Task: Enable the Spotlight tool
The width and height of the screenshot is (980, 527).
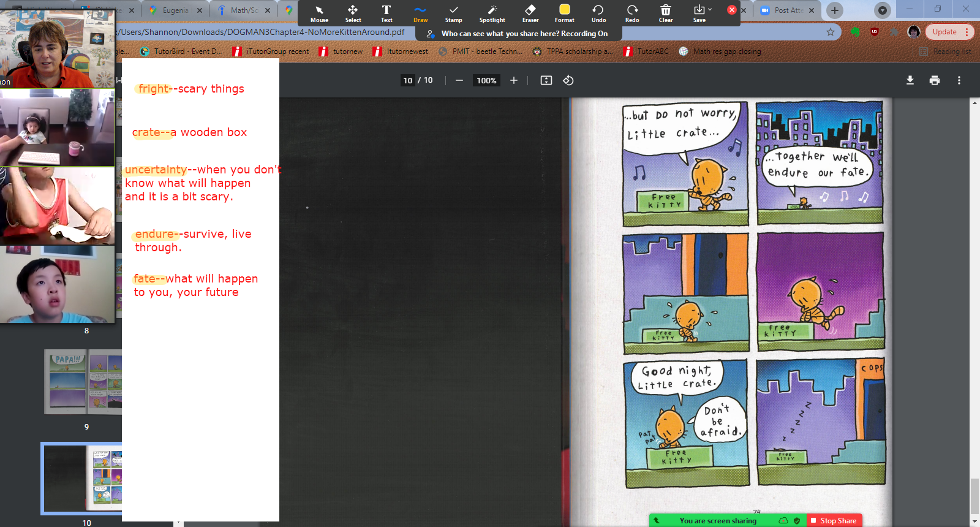Action: tap(492, 13)
